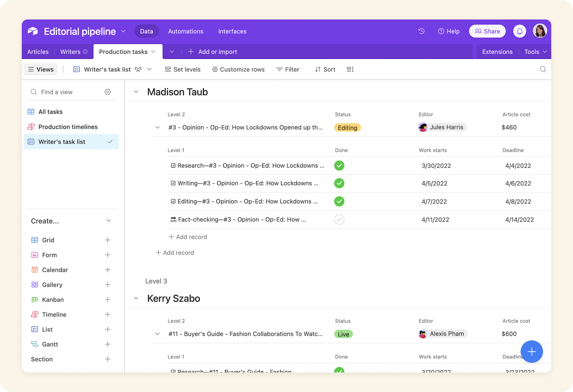Click the Share button
This screenshot has width=573, height=392.
pos(487,31)
